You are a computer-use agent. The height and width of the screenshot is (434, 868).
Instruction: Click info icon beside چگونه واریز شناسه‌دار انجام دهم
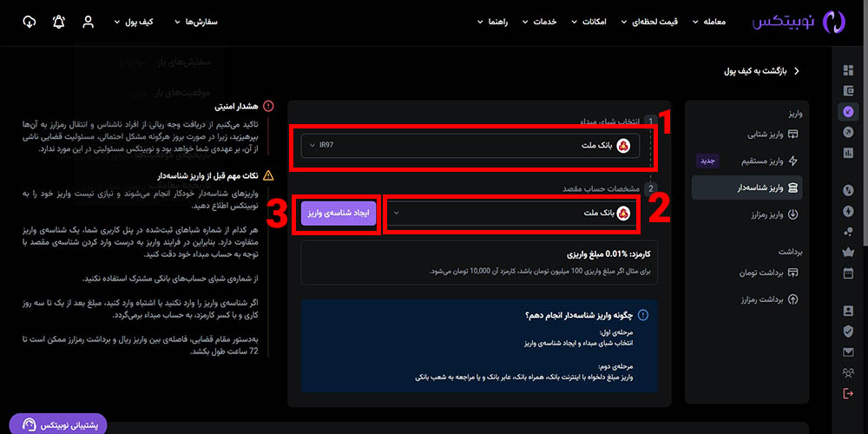[x=642, y=315]
